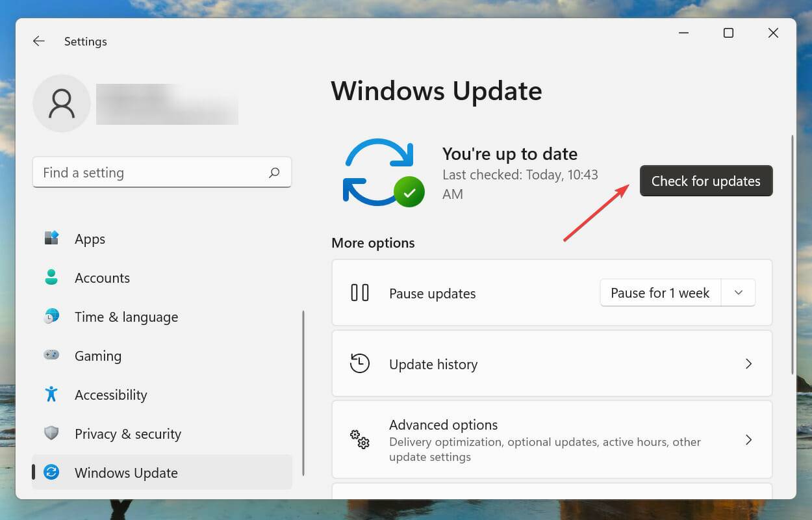
Task: Open Accounts settings via its sidebar icon
Action: click(51, 278)
